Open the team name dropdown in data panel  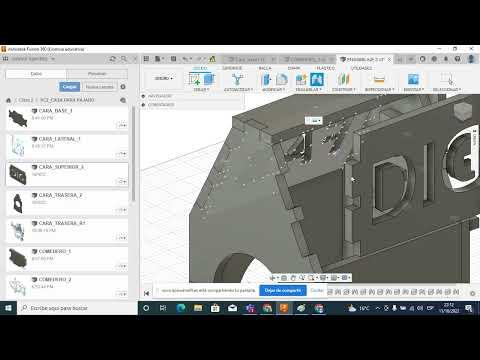tap(33, 59)
